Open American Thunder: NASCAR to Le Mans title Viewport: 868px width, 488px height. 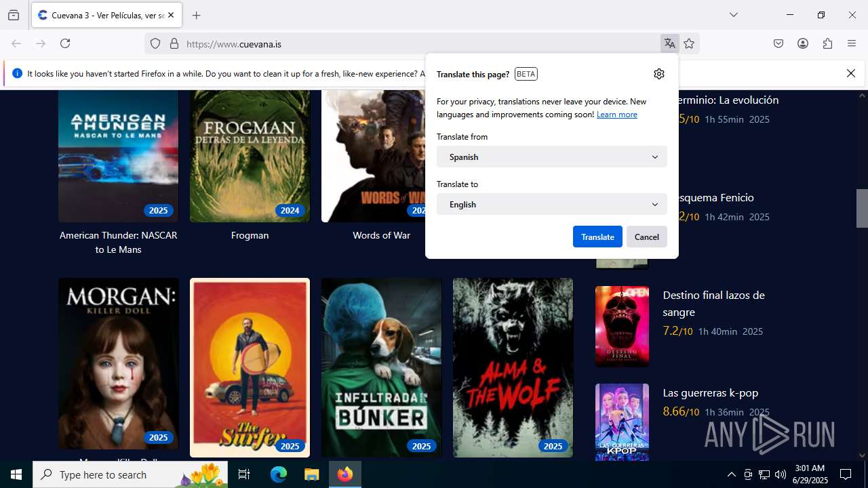118,243
